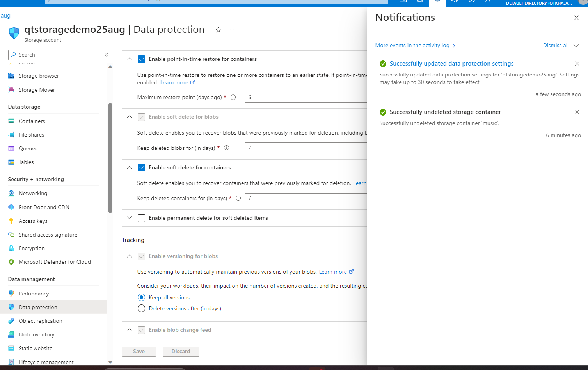The width and height of the screenshot is (588, 370).
Task: Open Microsoft Defender for Cloud settings
Action: point(55,262)
